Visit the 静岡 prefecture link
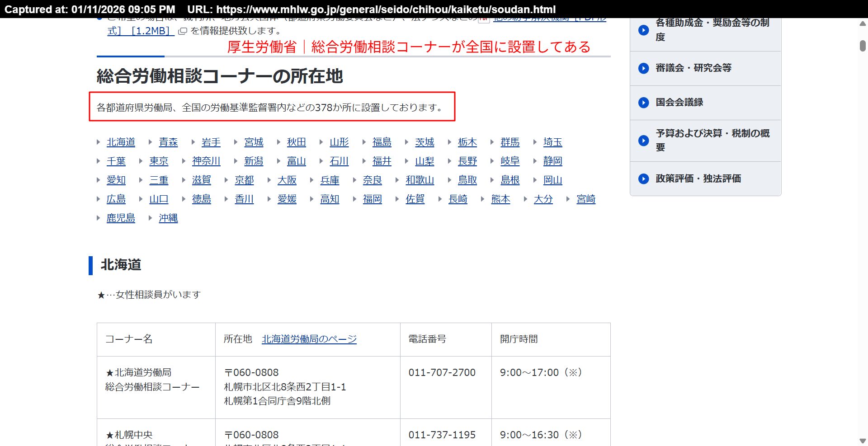 [552, 161]
